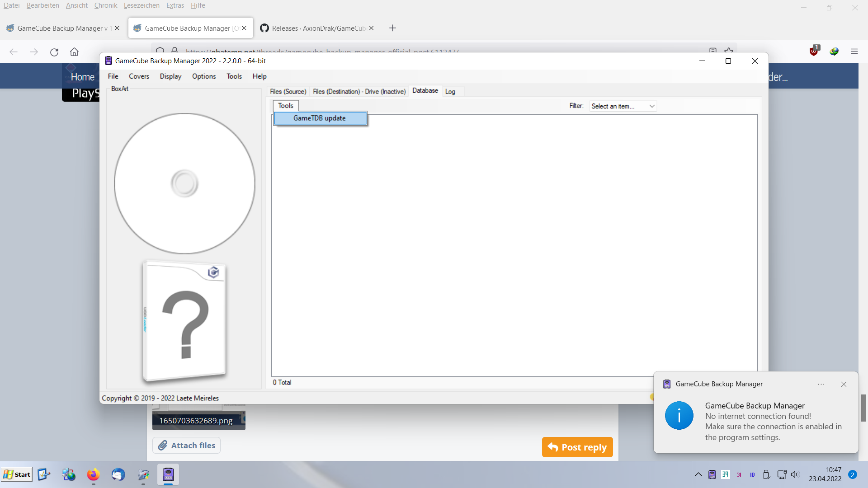Screen dimensions: 868x488
Task: Open Firefox Datei menu
Action: [12, 5]
